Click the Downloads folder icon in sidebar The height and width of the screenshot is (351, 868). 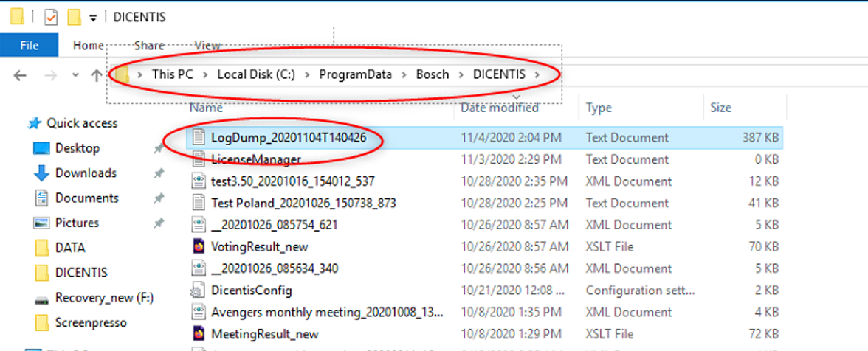coord(42,173)
